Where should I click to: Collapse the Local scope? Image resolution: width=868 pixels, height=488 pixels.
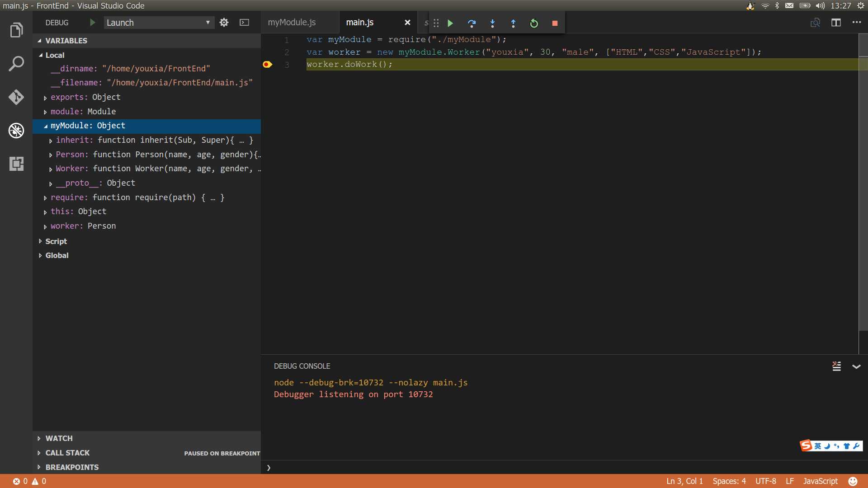41,55
